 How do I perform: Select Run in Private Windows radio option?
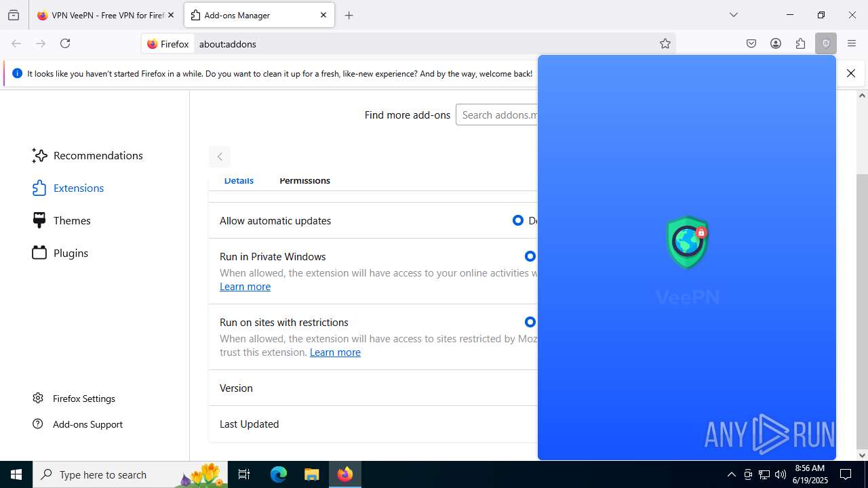pos(530,256)
